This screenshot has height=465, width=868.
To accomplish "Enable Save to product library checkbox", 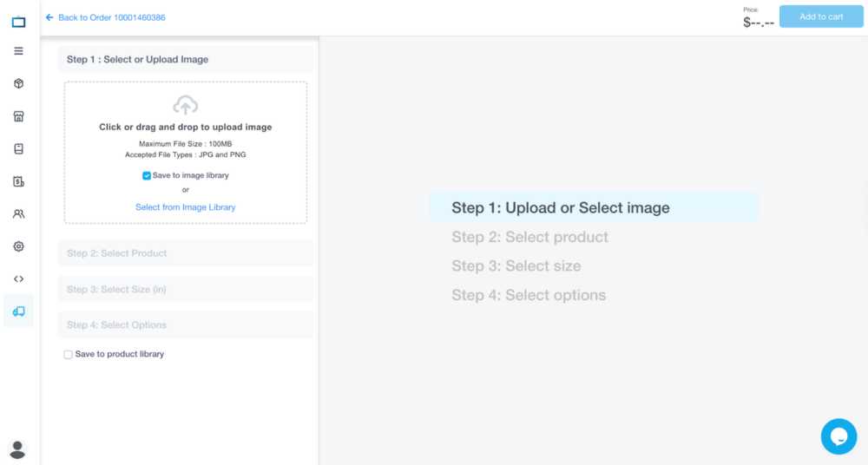I will pyautogui.click(x=68, y=354).
